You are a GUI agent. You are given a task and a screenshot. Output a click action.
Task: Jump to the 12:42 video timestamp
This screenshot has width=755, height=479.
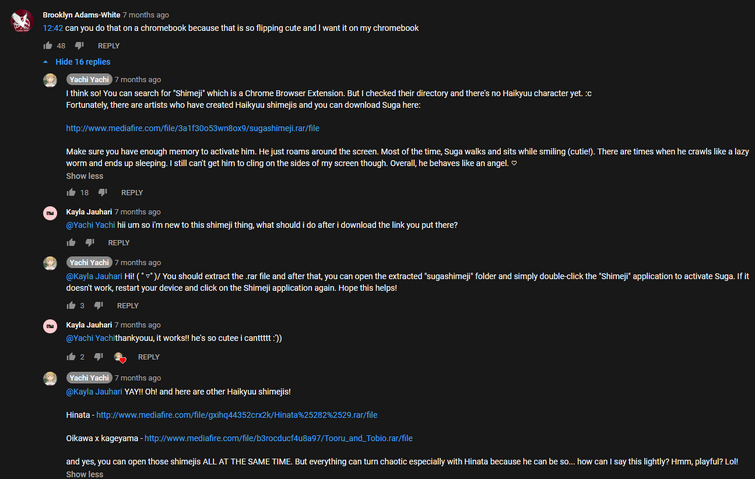coord(52,29)
